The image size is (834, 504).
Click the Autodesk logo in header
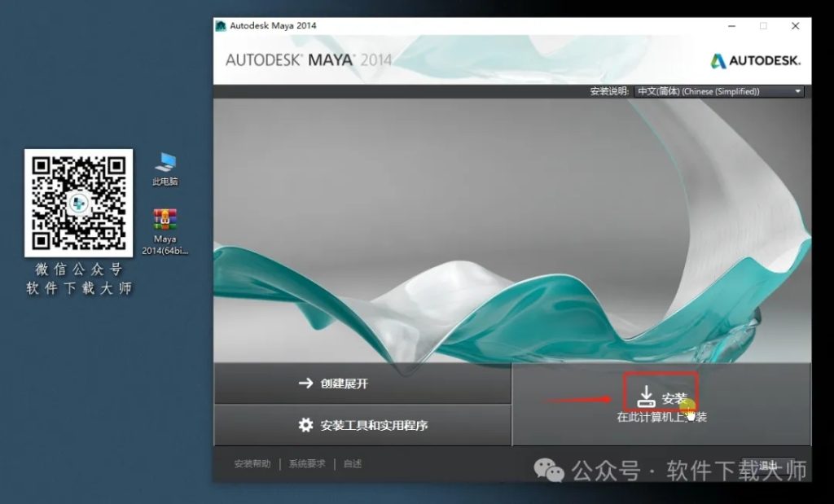(755, 60)
